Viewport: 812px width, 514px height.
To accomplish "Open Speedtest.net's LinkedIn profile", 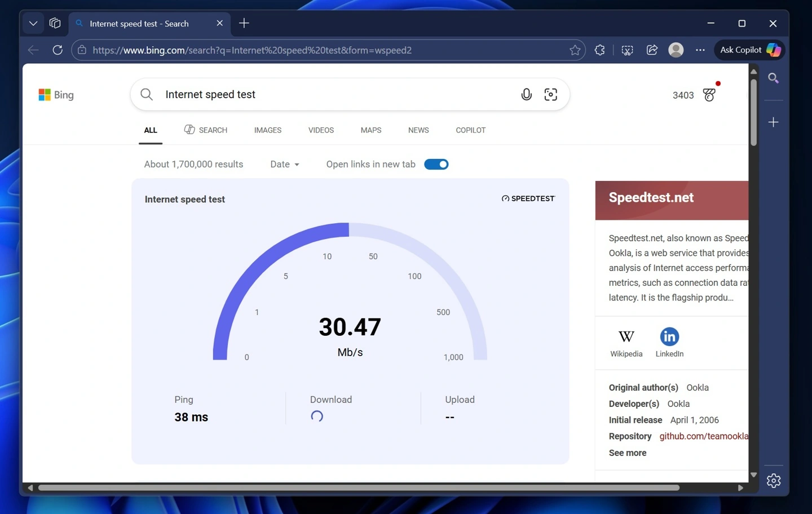I will click(669, 342).
